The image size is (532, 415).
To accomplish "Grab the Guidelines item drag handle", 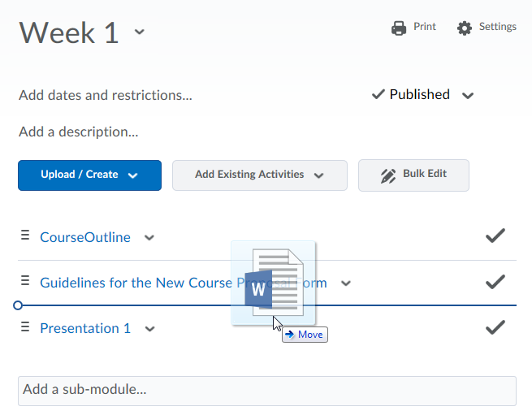I will coord(24,282).
